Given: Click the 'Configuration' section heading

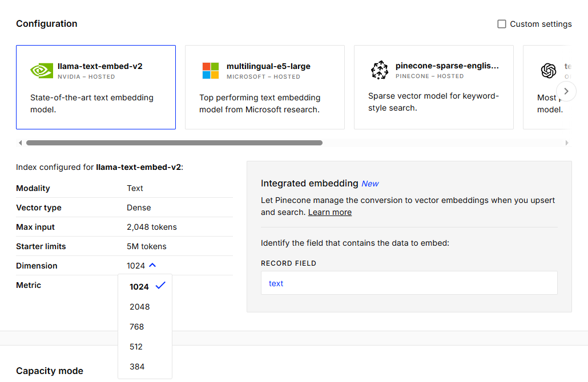Looking at the screenshot, I should tap(46, 23).
